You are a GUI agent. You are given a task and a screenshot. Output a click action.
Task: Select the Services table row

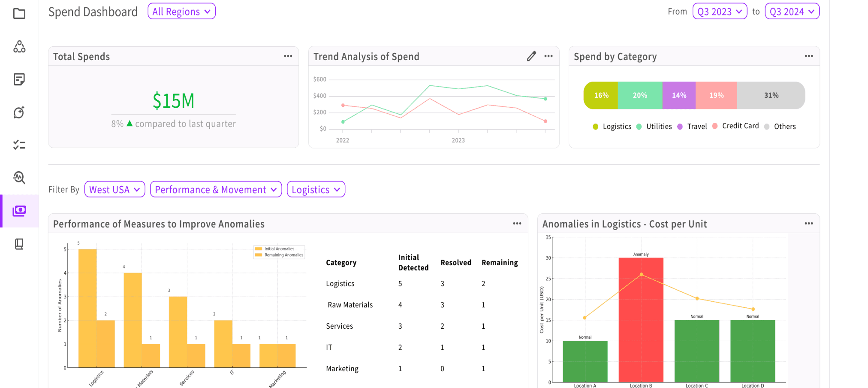tap(422, 326)
